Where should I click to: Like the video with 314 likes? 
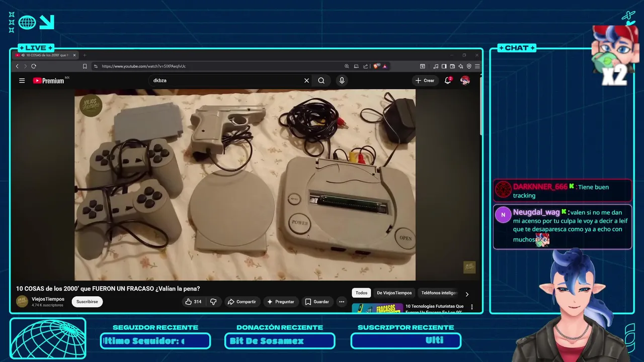[x=193, y=302]
